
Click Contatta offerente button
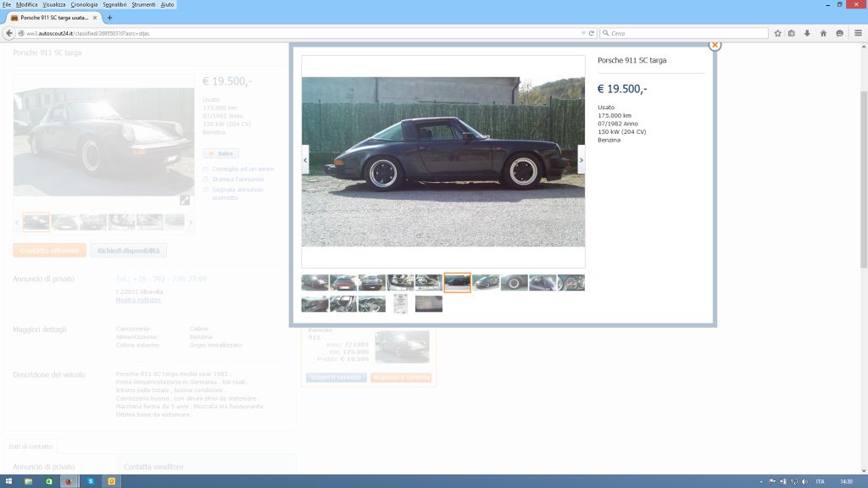coord(50,251)
